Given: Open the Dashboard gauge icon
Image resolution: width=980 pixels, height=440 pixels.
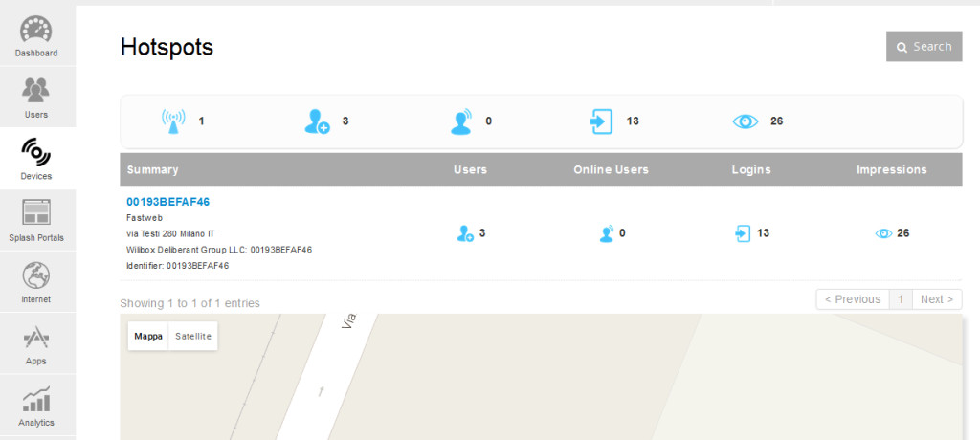Looking at the screenshot, I should (x=36, y=30).
